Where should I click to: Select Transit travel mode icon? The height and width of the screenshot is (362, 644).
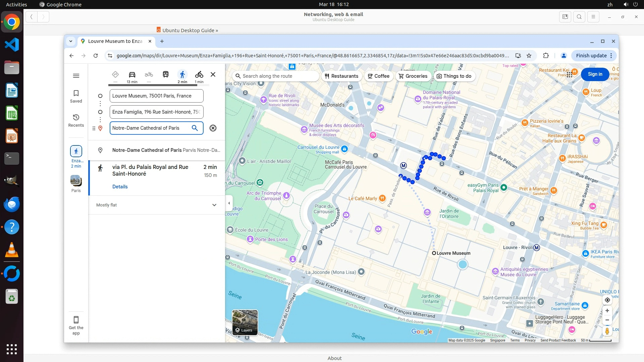165,74
